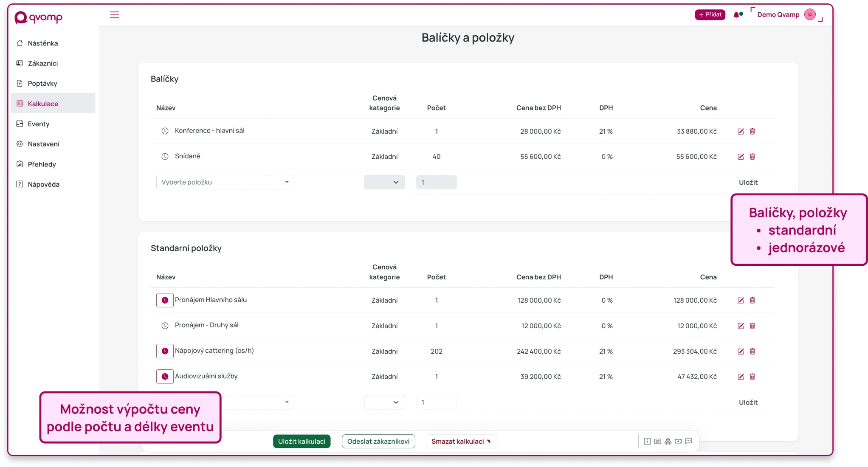Open Nastavení in the sidebar

pyautogui.click(x=53, y=144)
